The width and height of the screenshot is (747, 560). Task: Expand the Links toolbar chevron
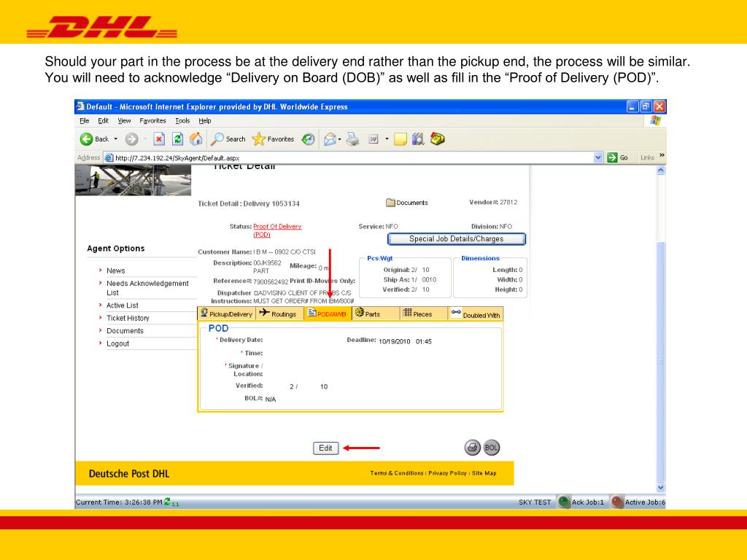662,156
